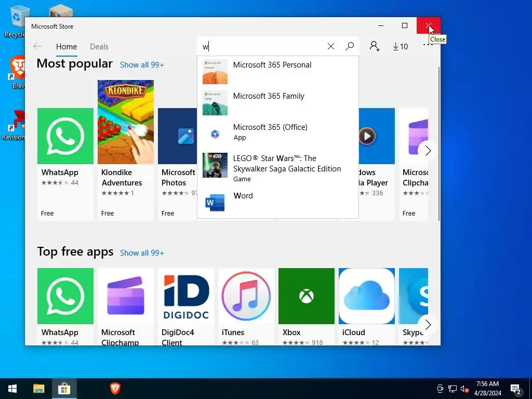Open the See more ellipsis menu
Viewport: 532px width, 399px height.
point(428,45)
